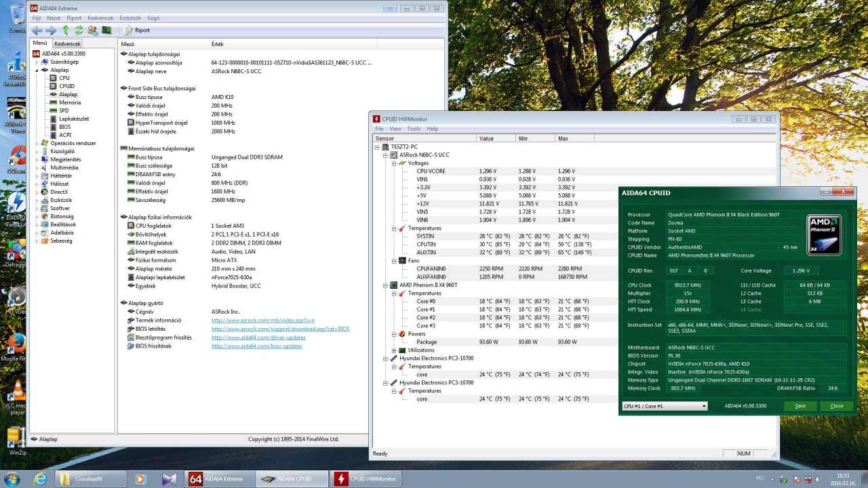Image resolution: width=868 pixels, height=488 pixels.
Task: Click the AMD Phenom II logo in CPUID window
Action: click(824, 235)
